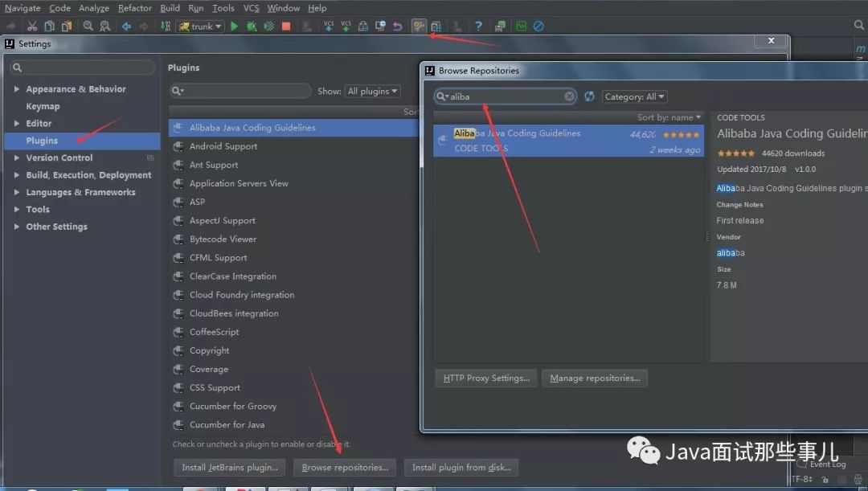868x491 pixels.
Task: Run trunk with green play icon
Action: click(234, 26)
